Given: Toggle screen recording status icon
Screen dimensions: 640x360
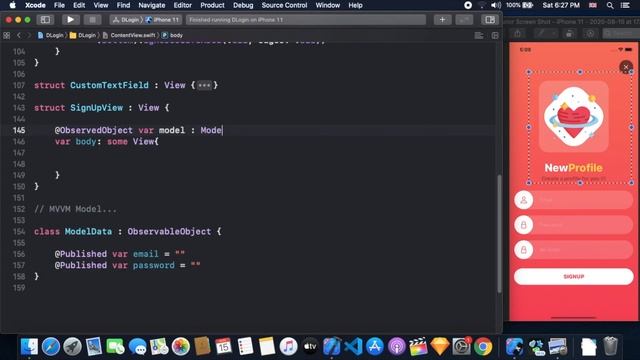Looking at the screenshot, I should point(468,5).
